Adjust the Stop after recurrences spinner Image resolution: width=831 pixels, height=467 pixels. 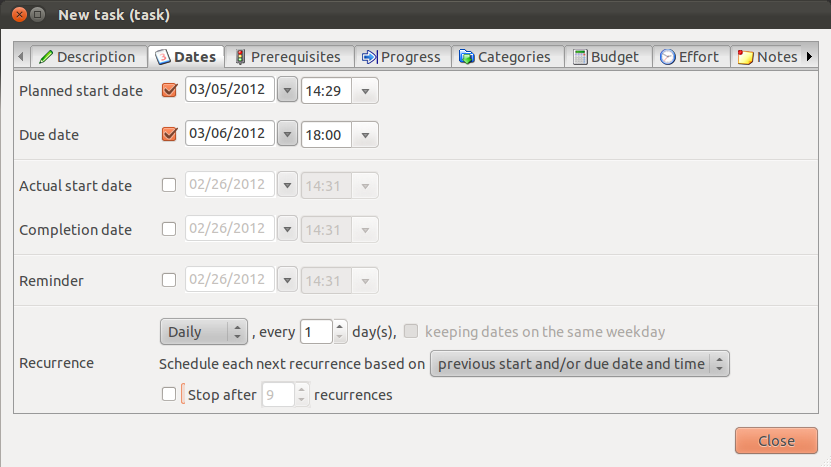coord(302,394)
